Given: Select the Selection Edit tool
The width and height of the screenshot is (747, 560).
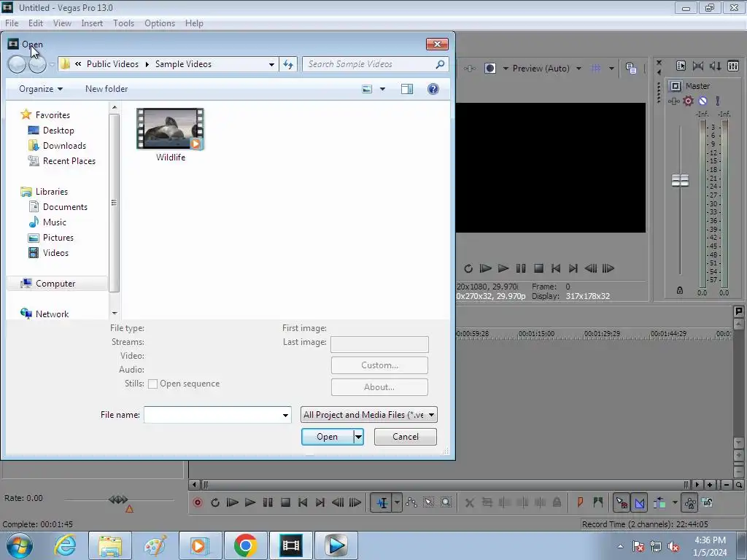Looking at the screenshot, I should pos(428,502).
